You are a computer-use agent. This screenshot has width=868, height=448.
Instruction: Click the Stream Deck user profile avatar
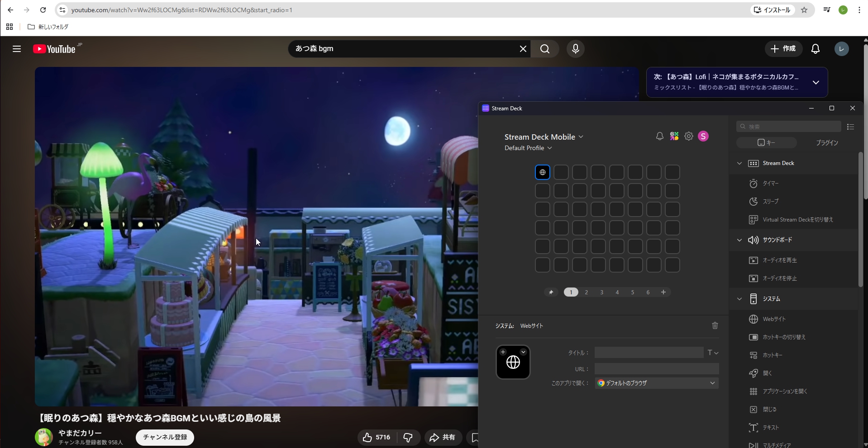[x=703, y=136]
